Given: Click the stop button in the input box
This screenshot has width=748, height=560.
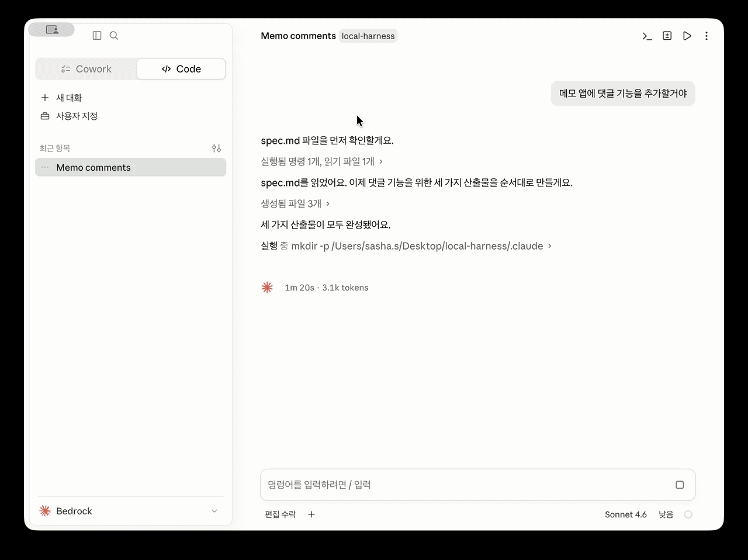Looking at the screenshot, I should 680,485.
